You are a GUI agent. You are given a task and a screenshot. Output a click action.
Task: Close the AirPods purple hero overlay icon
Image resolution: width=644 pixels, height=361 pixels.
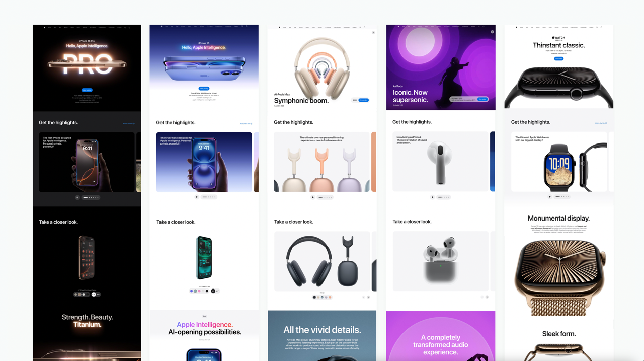coord(492,32)
